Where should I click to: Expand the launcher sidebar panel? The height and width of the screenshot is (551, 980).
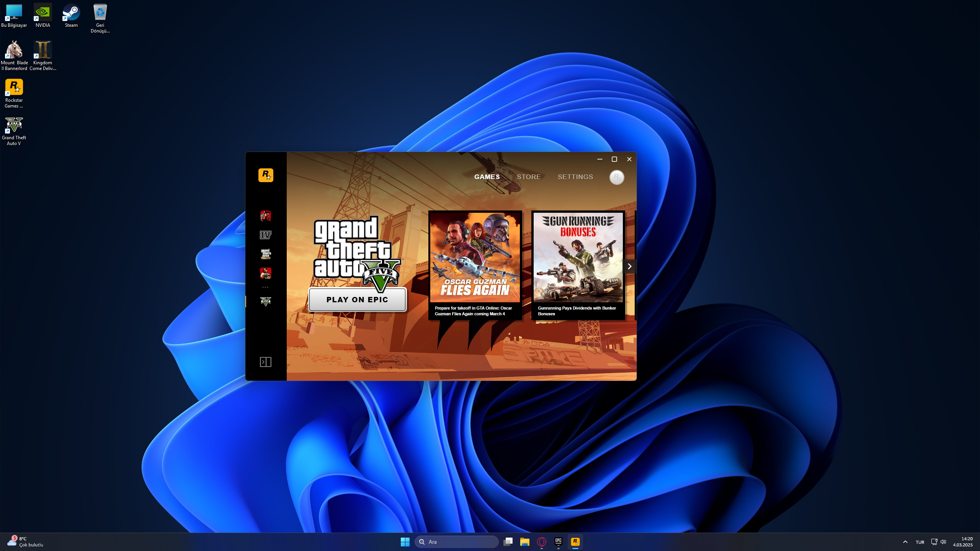[x=266, y=362]
